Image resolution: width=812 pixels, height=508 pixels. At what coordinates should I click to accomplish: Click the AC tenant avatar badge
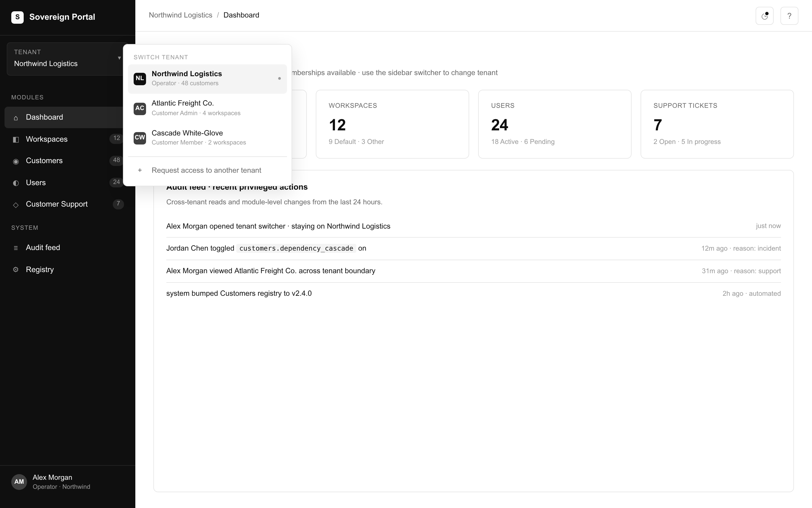point(140,109)
